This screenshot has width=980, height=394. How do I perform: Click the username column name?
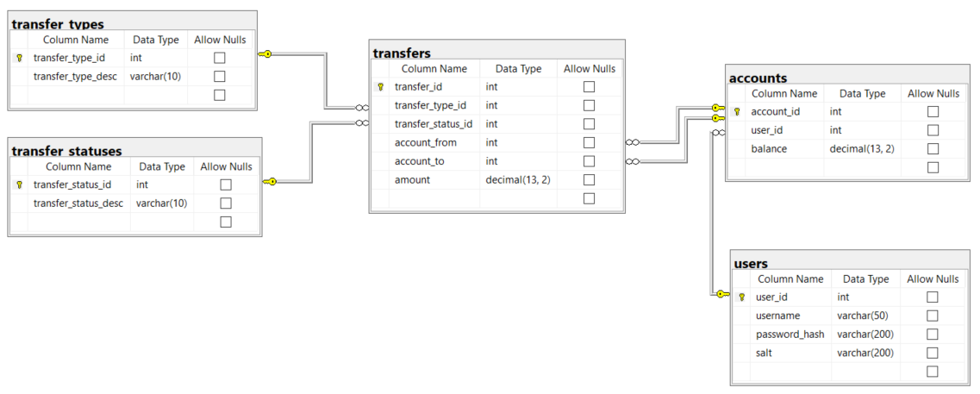[x=778, y=316]
